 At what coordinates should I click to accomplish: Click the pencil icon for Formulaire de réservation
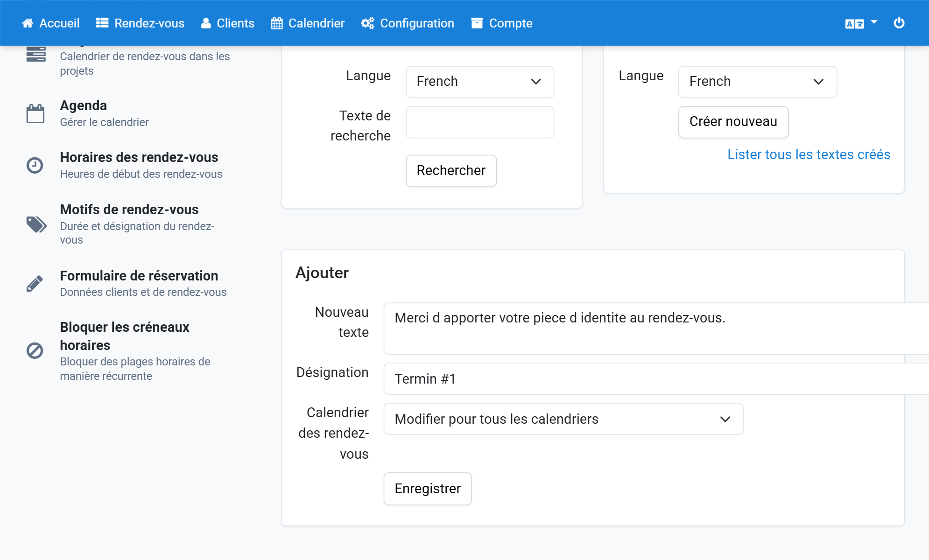point(35,283)
